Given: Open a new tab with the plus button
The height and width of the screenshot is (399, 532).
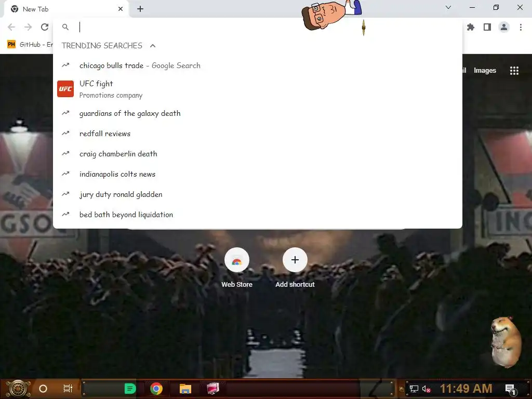Looking at the screenshot, I should tap(140, 9).
